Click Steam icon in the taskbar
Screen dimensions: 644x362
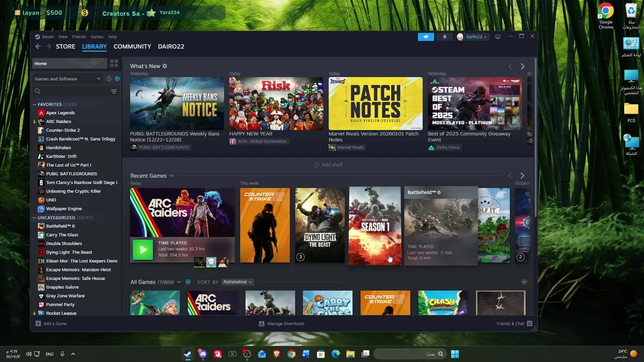click(x=188, y=354)
